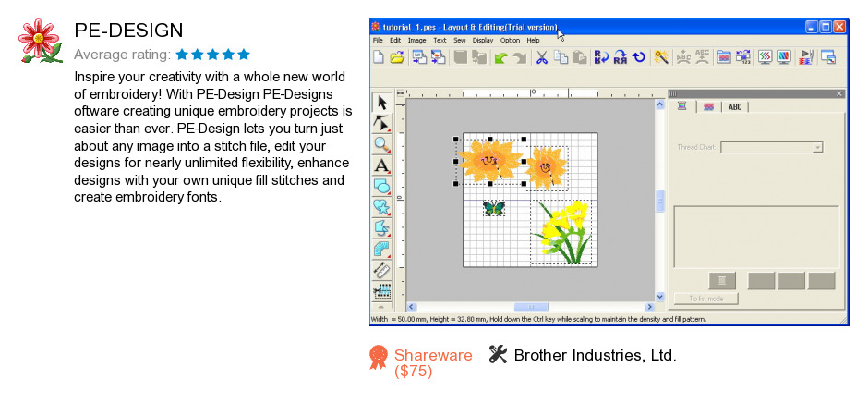The width and height of the screenshot is (868, 404).
Task: Flip vertically using stacked R mirror icon
Action: click(x=601, y=57)
